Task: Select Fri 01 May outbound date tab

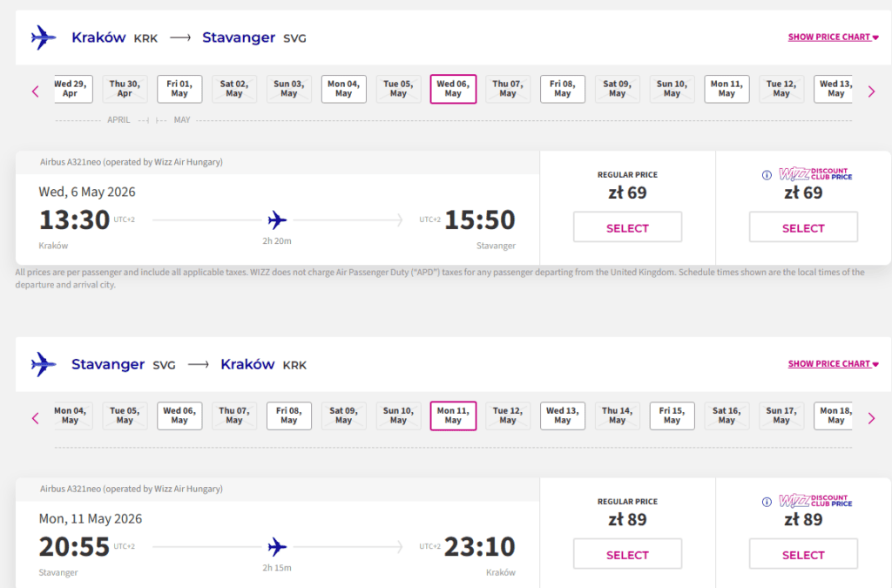Action: (x=179, y=89)
